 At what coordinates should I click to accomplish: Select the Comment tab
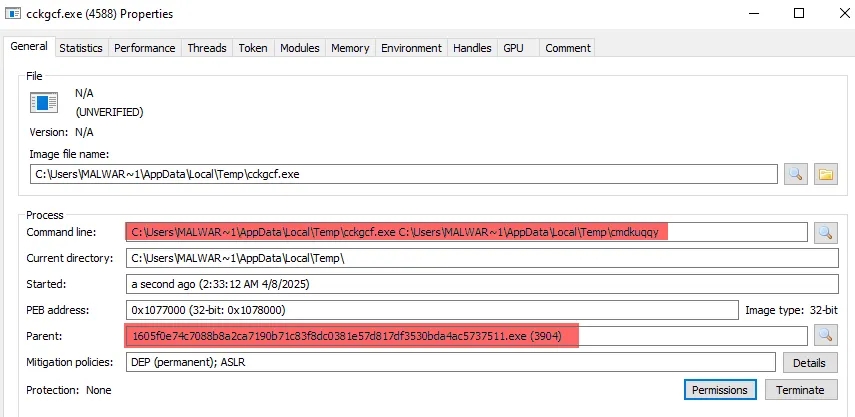tap(568, 48)
